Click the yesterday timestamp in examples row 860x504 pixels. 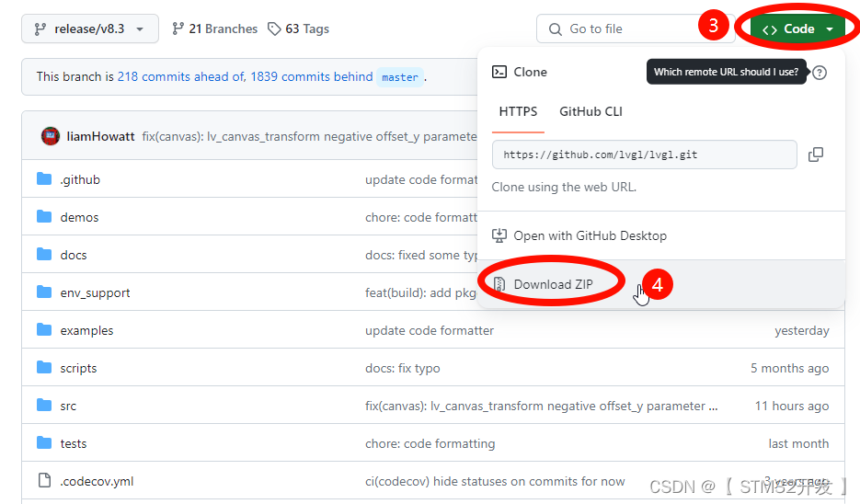[802, 331]
